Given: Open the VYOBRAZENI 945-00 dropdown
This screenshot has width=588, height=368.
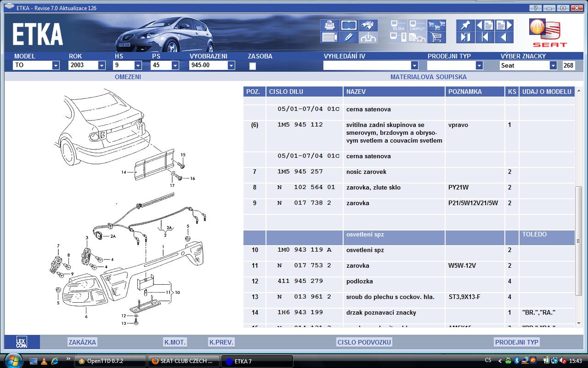Looking at the screenshot, I should tap(212, 65).
